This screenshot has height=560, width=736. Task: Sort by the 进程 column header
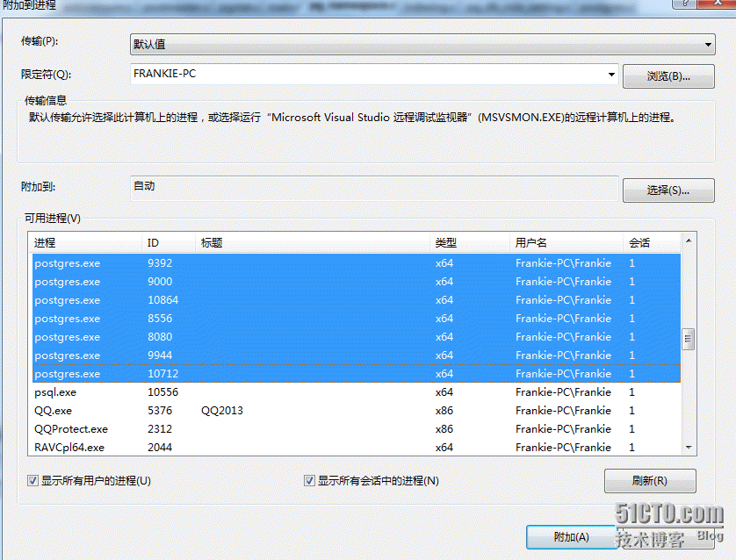click(x=87, y=242)
